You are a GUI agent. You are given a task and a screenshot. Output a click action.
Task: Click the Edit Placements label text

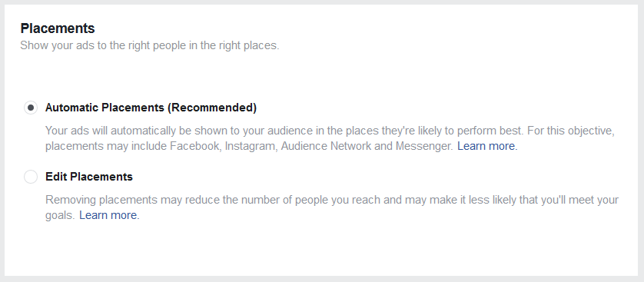click(x=88, y=177)
